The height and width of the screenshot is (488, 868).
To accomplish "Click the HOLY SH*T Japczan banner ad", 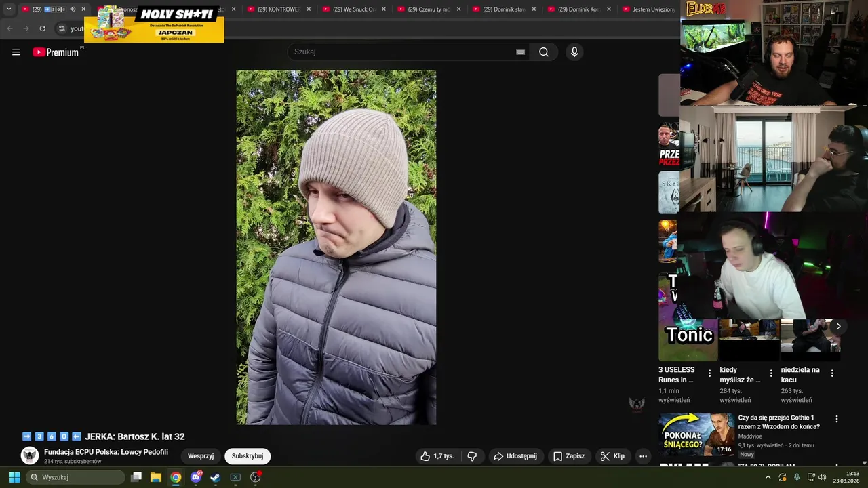I will (154, 24).
